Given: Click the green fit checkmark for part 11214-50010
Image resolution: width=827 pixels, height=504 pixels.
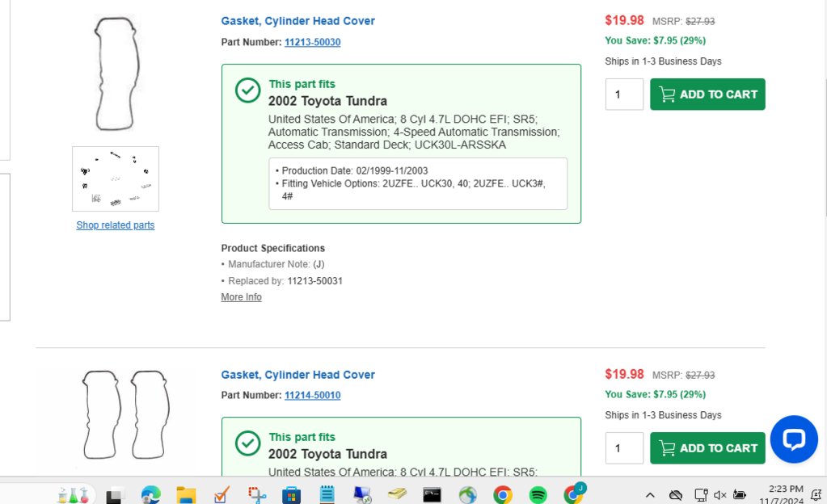Looking at the screenshot, I should 248,443.
